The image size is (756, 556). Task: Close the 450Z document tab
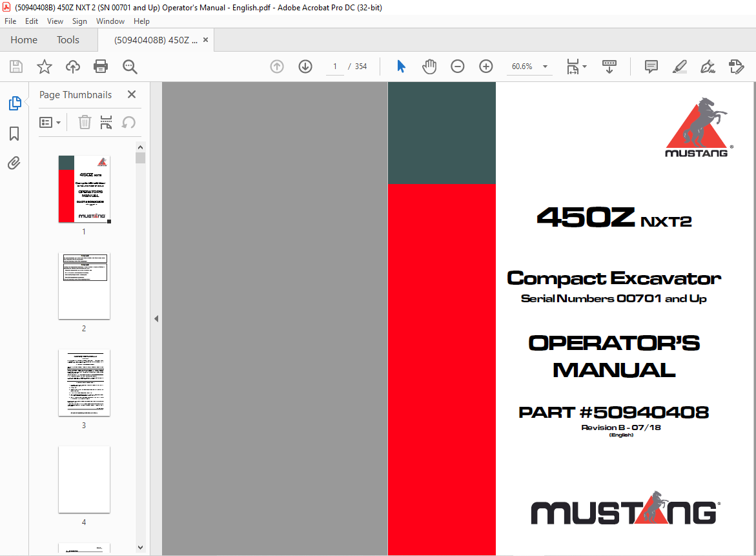click(205, 40)
